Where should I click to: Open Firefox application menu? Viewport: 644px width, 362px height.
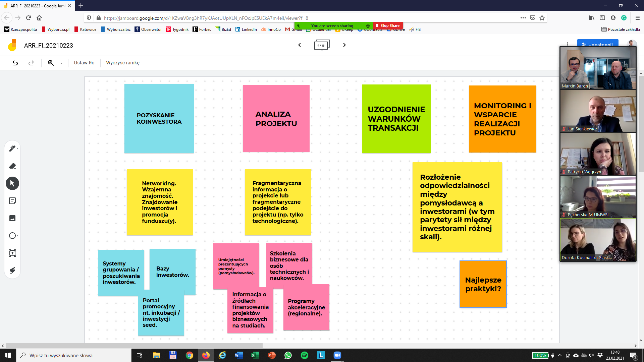pyautogui.click(x=637, y=18)
